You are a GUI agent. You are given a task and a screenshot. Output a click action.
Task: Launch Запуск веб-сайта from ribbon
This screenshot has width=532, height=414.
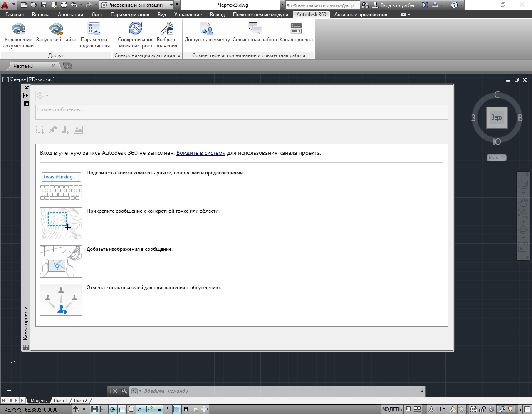[x=56, y=32]
